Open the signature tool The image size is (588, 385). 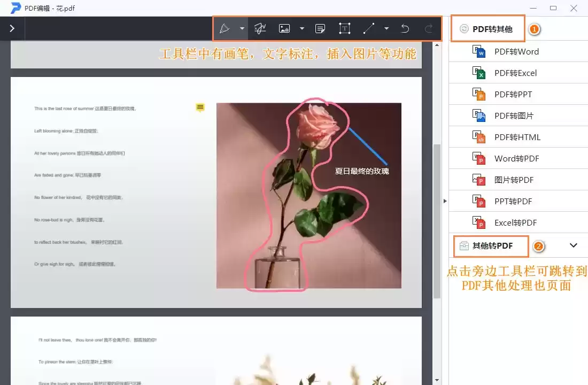point(260,29)
